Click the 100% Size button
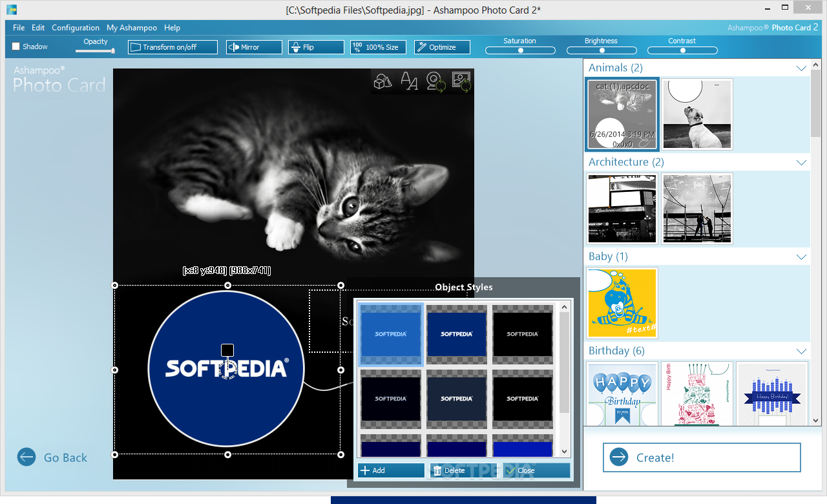The width and height of the screenshot is (827, 504). click(x=378, y=47)
